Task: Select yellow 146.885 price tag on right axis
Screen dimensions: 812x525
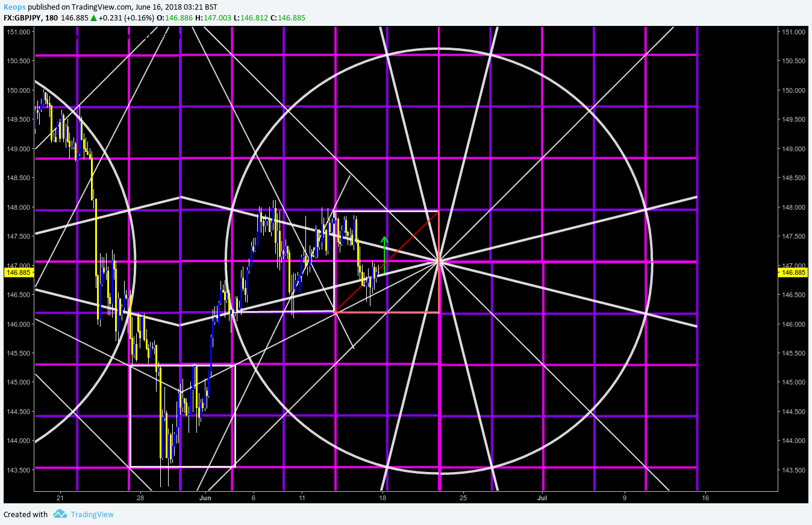Action: pos(793,272)
